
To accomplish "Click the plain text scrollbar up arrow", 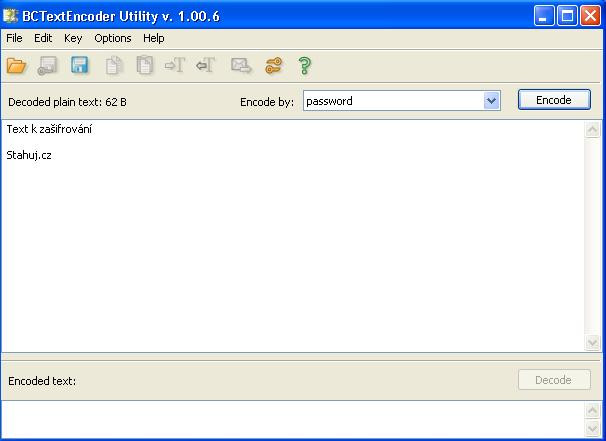I will 592,129.
